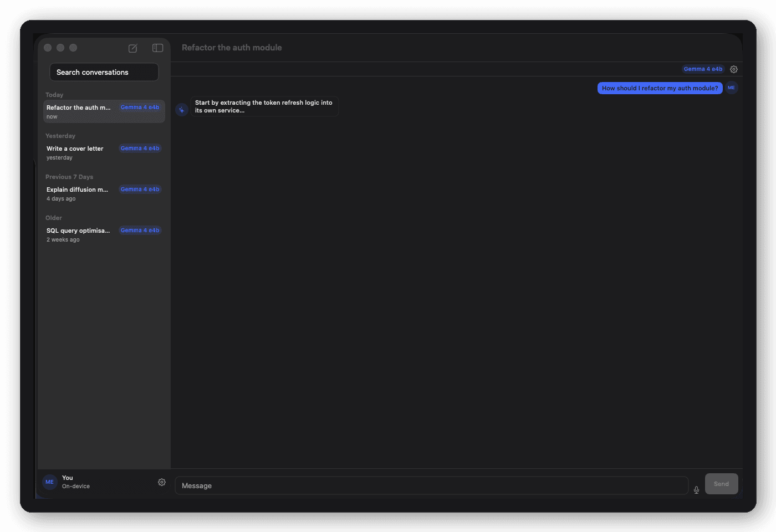The image size is (776, 532).
Task: Click the Send button
Action: tap(722, 484)
